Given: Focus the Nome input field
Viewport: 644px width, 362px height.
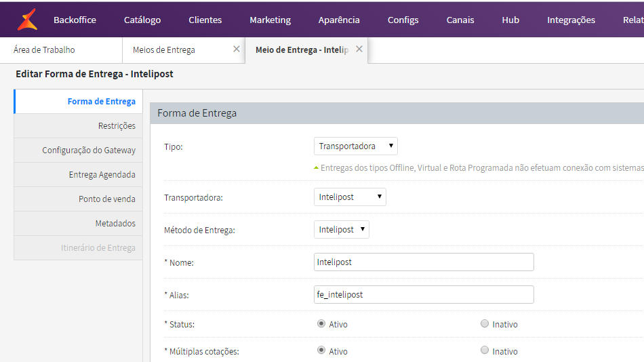Looking at the screenshot, I should point(424,262).
